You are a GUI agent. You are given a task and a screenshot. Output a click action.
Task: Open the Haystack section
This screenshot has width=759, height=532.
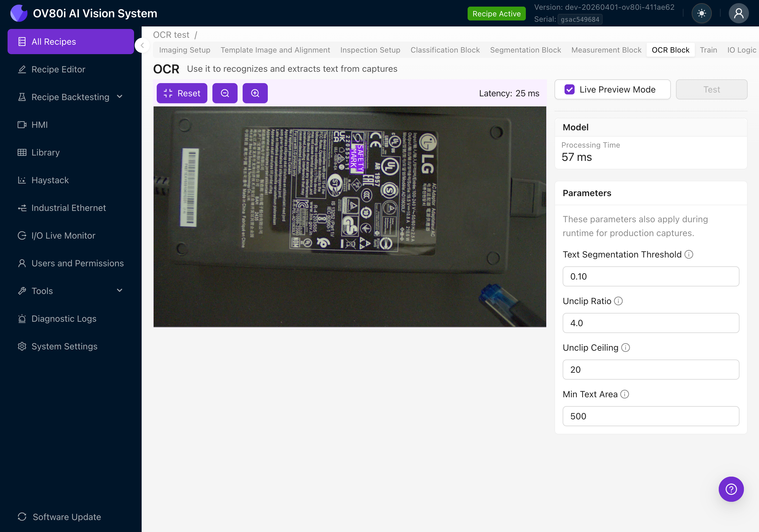[x=50, y=180]
